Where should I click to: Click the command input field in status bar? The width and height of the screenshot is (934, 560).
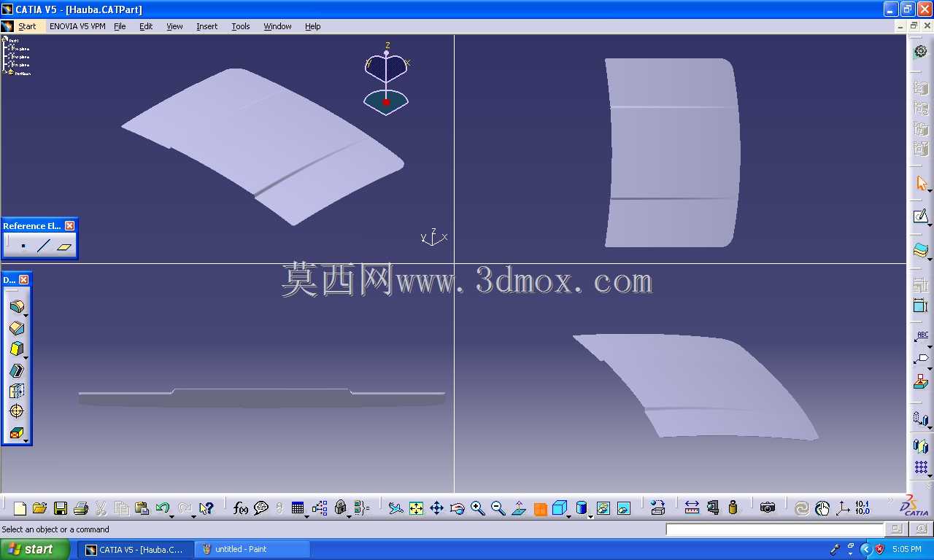pyautogui.click(x=774, y=529)
